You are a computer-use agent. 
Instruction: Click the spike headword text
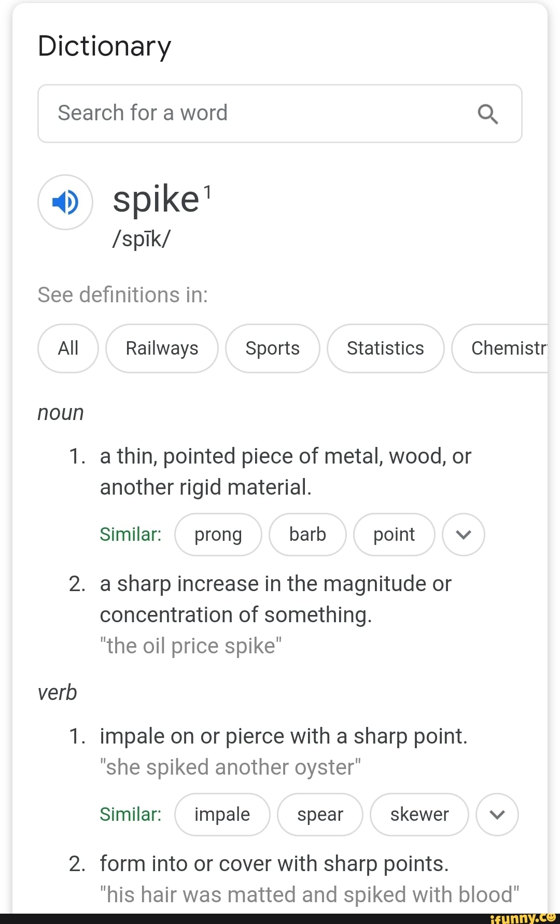pyautogui.click(x=156, y=200)
